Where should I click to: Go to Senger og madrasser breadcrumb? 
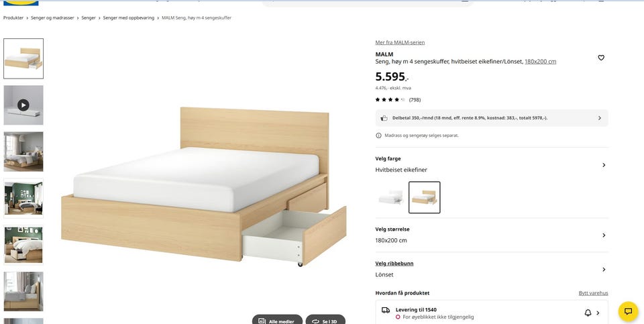(52, 18)
